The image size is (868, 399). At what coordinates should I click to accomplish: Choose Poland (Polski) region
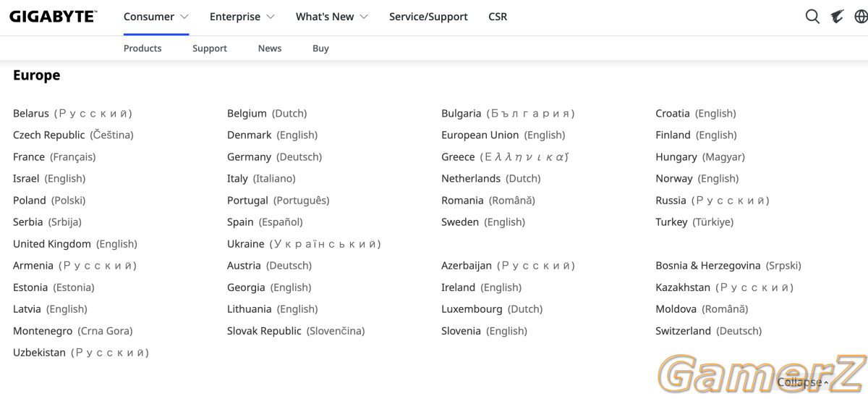49,201
